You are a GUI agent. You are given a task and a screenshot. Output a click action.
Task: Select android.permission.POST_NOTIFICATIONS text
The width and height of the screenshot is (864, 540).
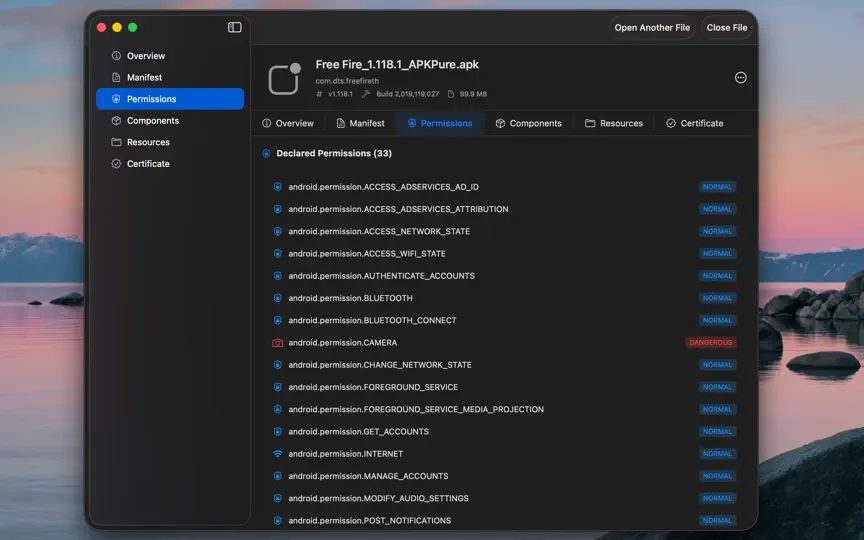370,520
